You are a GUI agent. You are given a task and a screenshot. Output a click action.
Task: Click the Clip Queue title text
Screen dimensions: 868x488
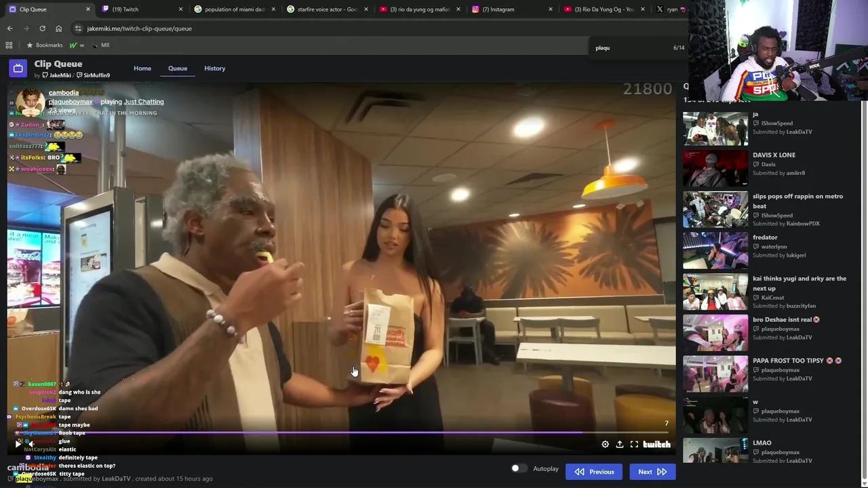(x=58, y=64)
